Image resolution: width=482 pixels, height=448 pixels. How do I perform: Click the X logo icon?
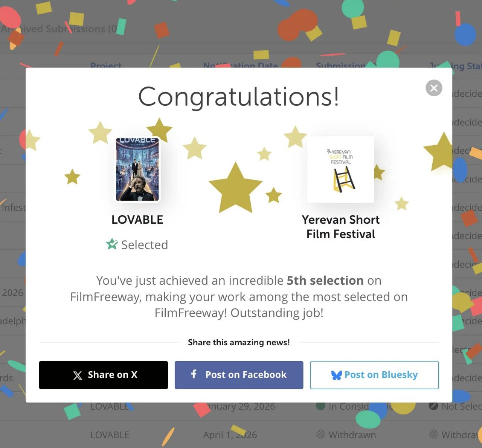pos(78,375)
